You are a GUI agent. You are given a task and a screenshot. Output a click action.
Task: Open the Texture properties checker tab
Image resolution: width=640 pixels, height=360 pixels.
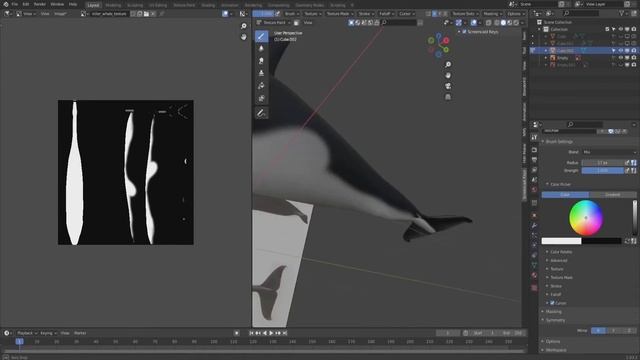click(534, 288)
